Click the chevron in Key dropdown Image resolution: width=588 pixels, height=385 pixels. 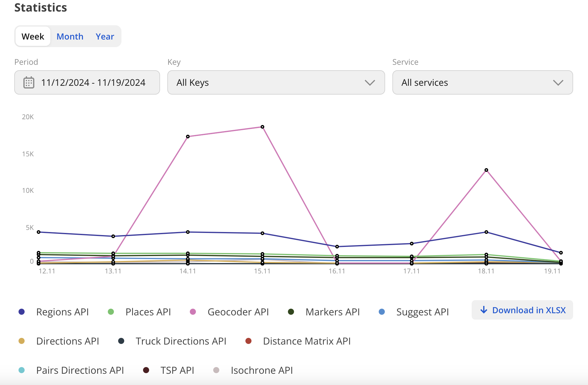click(370, 83)
